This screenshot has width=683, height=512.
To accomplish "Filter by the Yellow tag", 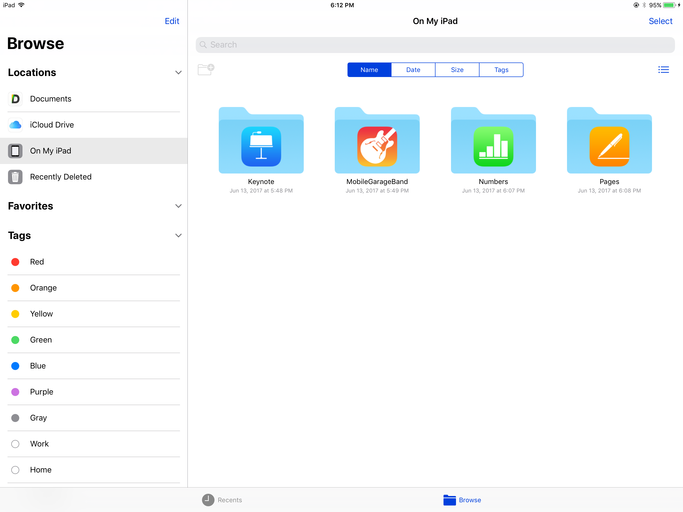I will pyautogui.click(x=94, y=314).
